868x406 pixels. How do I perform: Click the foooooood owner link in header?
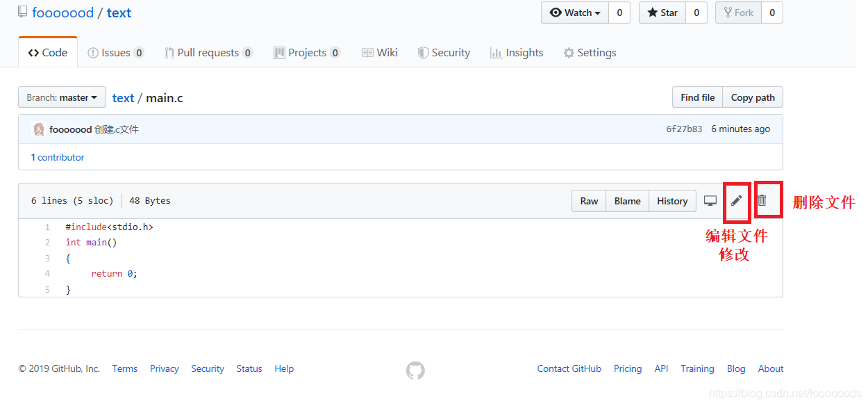(62, 13)
